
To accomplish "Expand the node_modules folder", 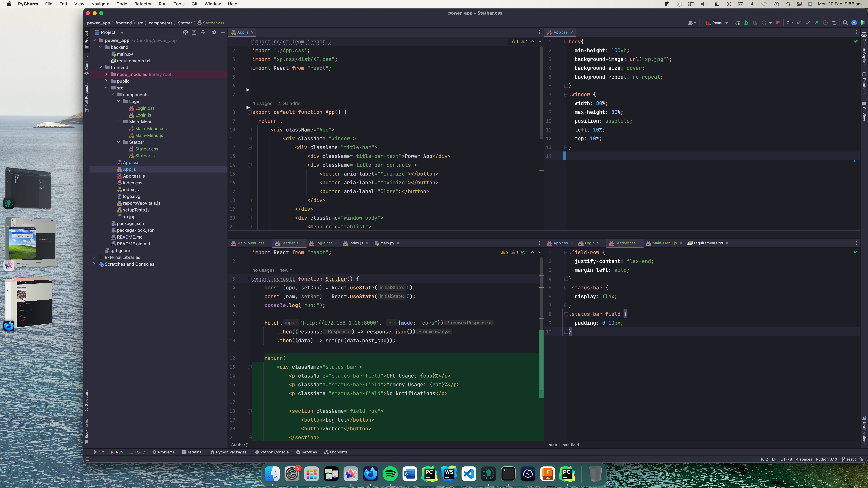I will 106,74.
